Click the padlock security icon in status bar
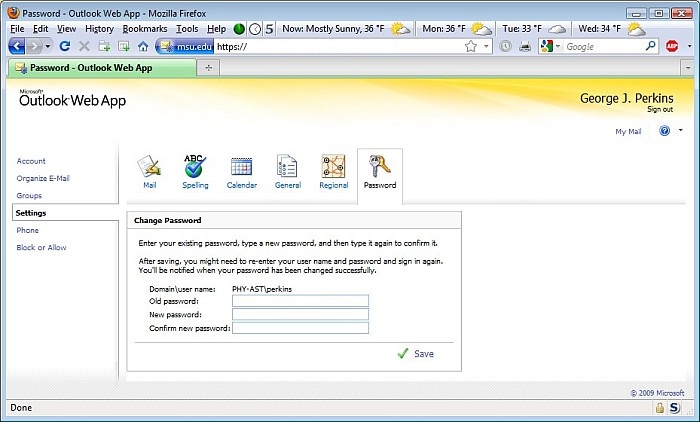This screenshot has width=700, height=422. click(659, 407)
